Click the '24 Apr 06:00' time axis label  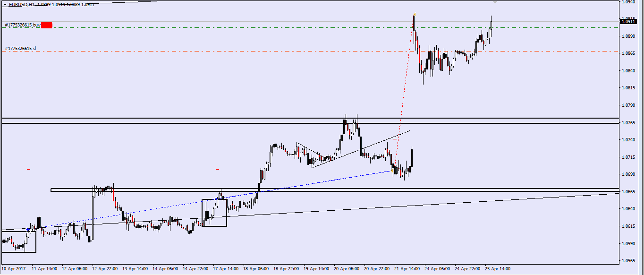(438, 268)
